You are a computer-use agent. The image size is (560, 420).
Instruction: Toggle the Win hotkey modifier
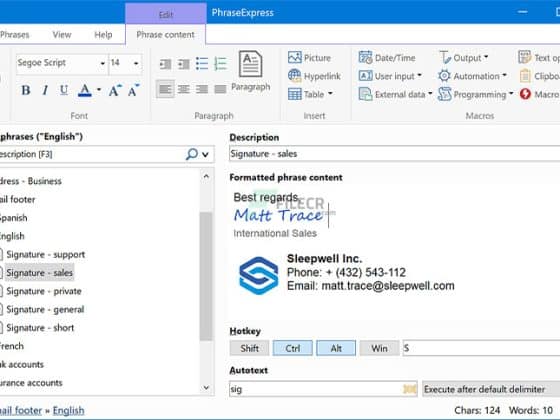click(x=379, y=348)
